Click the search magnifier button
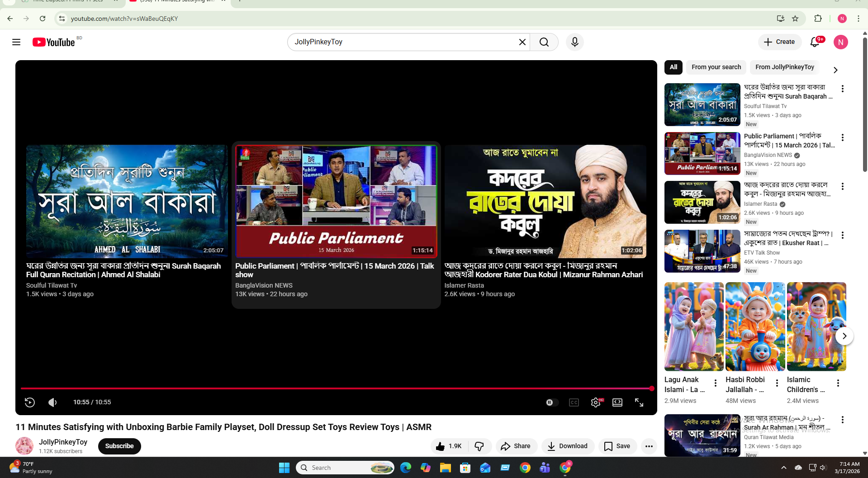 point(544,42)
